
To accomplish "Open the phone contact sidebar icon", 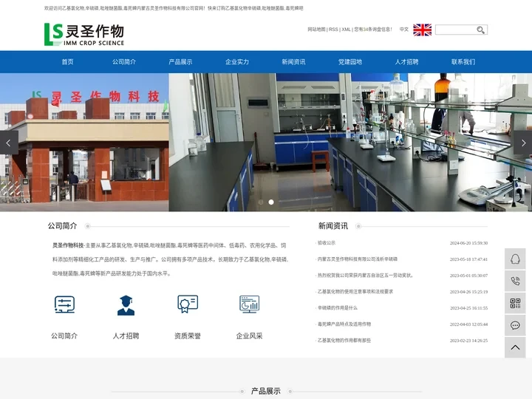I will pos(515,281).
